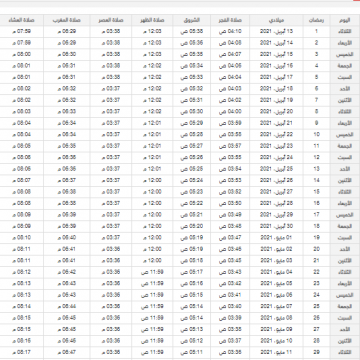Select the صلاة الظهر column header
The image size is (360, 360).
(x=152, y=20)
